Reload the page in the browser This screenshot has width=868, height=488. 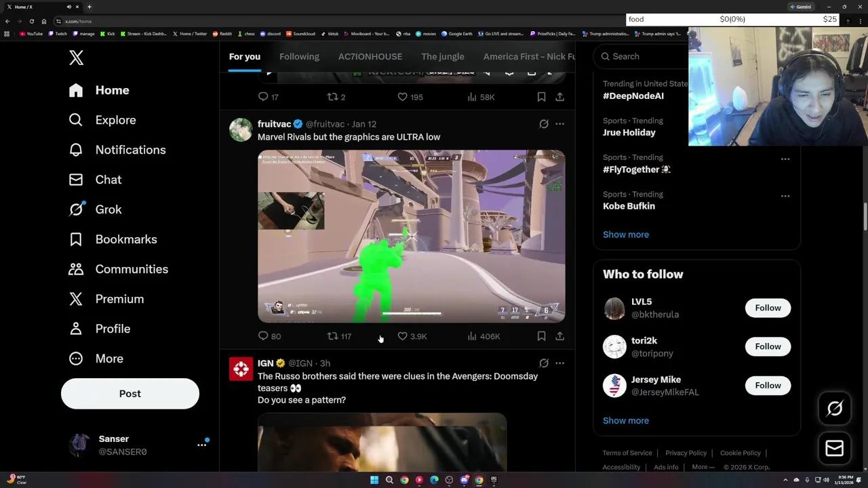[31, 21]
